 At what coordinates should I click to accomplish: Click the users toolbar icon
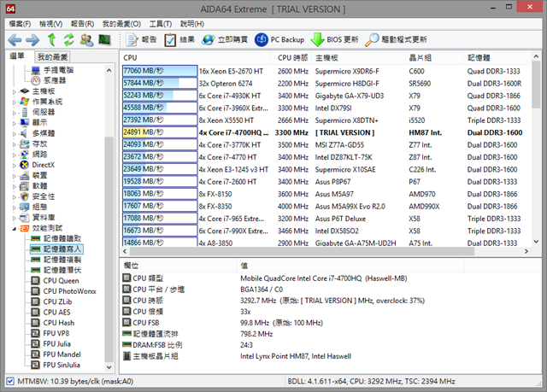pos(86,40)
